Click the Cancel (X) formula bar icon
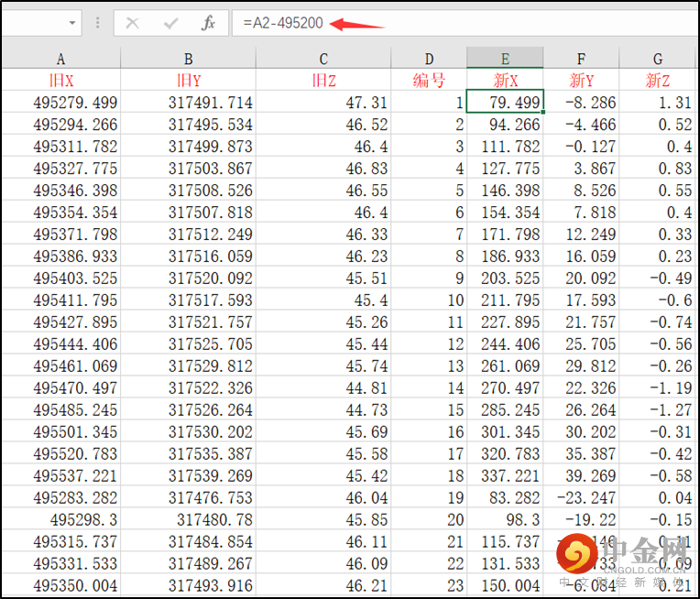Screen dimensions: 700x599 (x=133, y=23)
